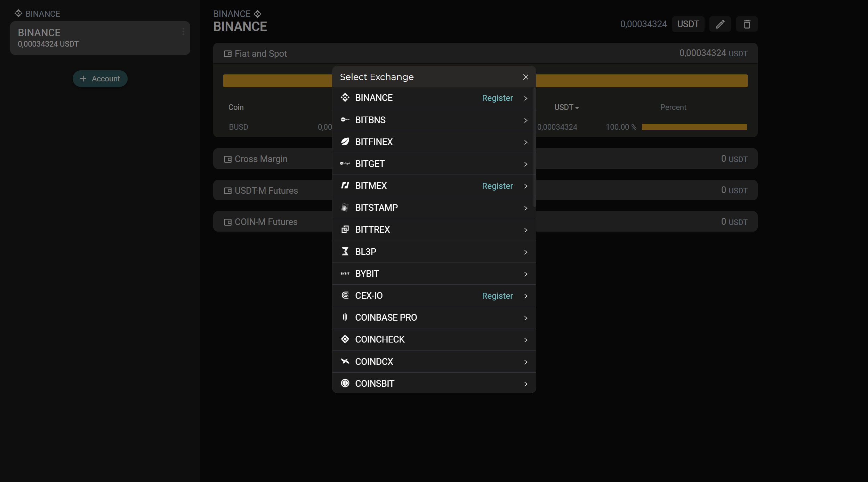
Task: Click the Binance logo in sidebar header
Action: [x=18, y=14]
